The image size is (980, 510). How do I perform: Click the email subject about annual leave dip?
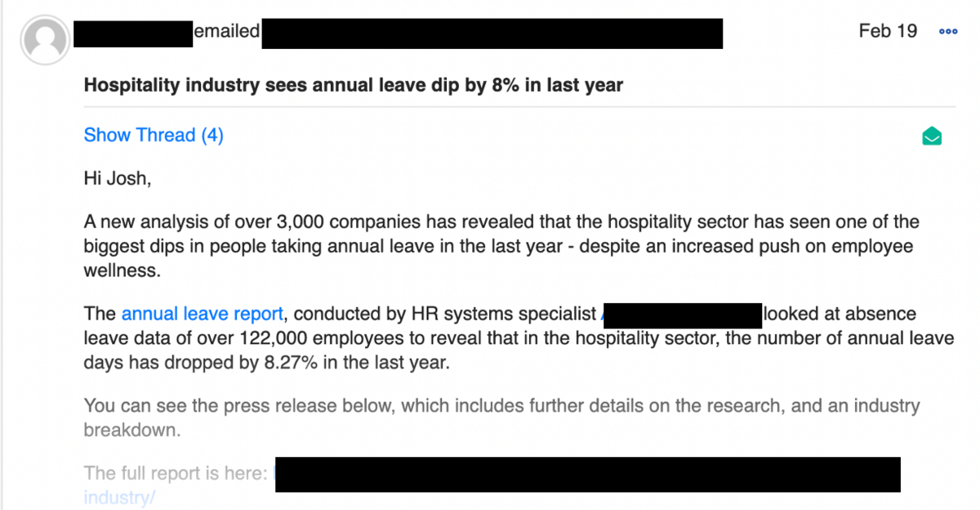click(353, 85)
